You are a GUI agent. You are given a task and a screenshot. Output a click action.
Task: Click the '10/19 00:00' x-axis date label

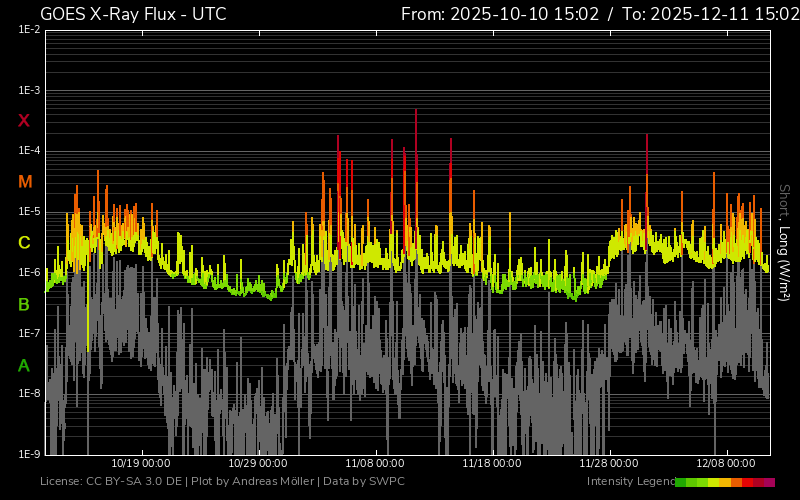click(141, 464)
